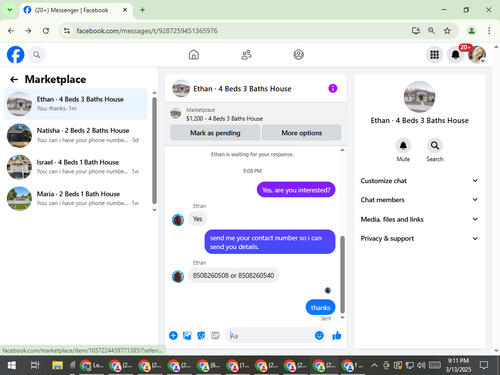This screenshot has height=375, width=500.
Task: Select the "thanks" sent message bubble
Action: pyautogui.click(x=320, y=307)
